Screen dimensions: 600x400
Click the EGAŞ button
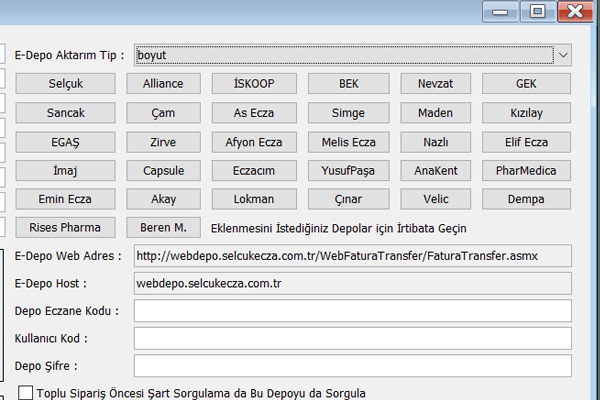(65, 142)
